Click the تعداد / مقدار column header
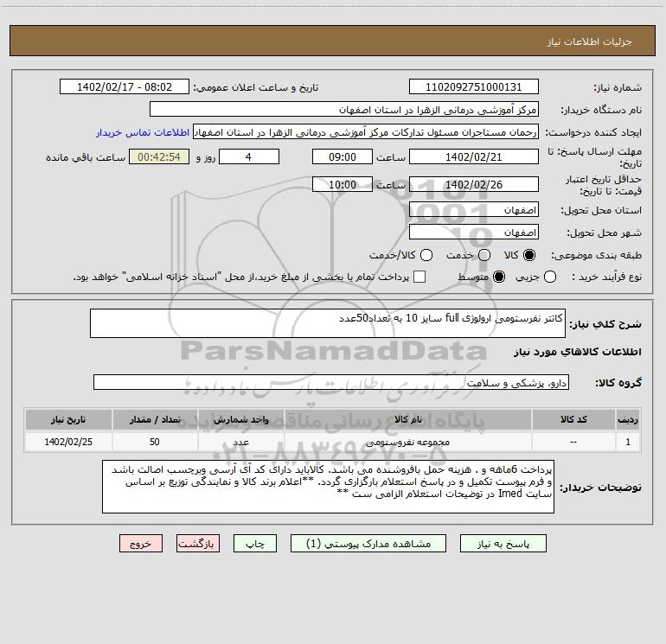The image size is (666, 644). click(155, 419)
